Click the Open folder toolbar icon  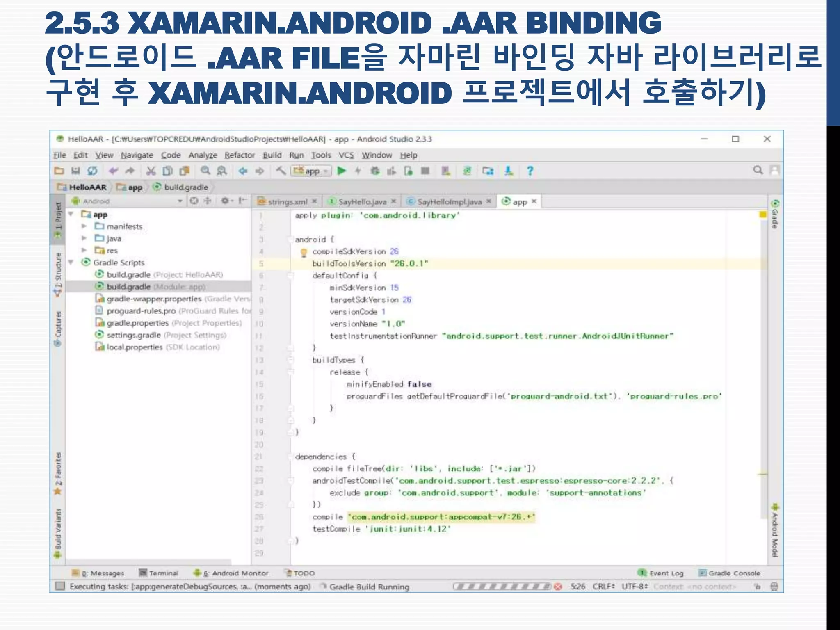pyautogui.click(x=59, y=171)
